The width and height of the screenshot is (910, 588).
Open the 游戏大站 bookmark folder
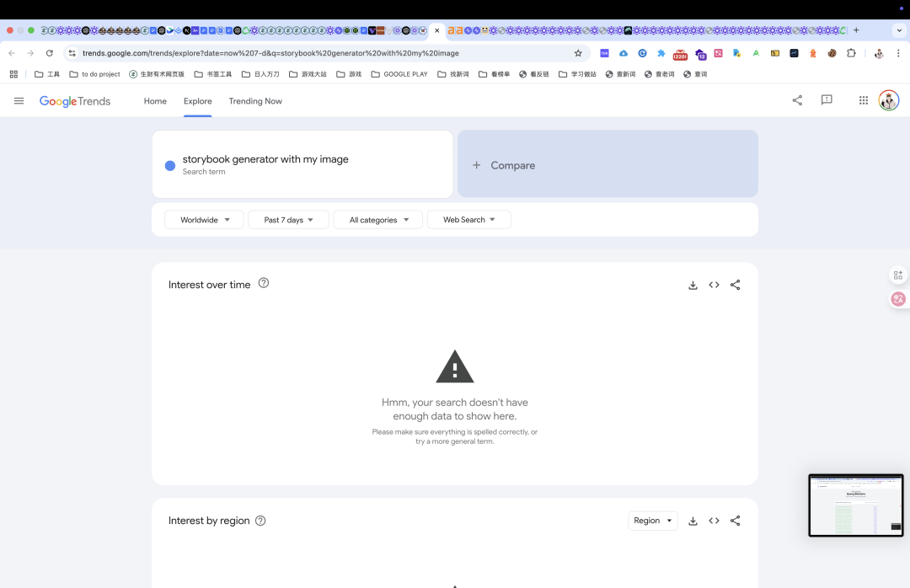tap(308, 74)
